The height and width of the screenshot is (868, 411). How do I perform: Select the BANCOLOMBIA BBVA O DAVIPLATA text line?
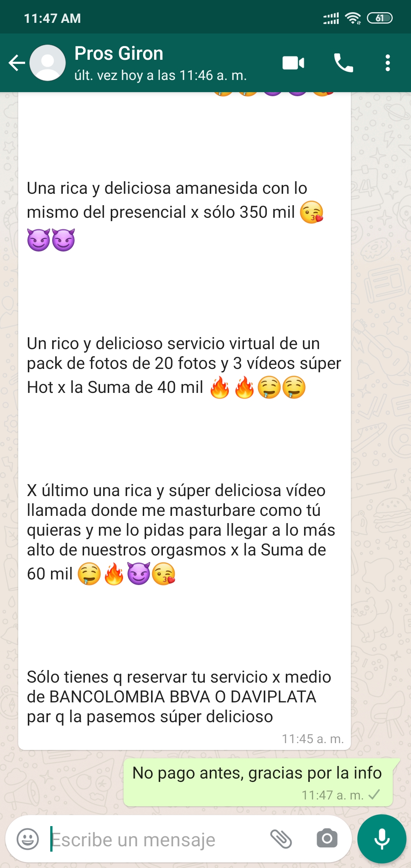172,697
